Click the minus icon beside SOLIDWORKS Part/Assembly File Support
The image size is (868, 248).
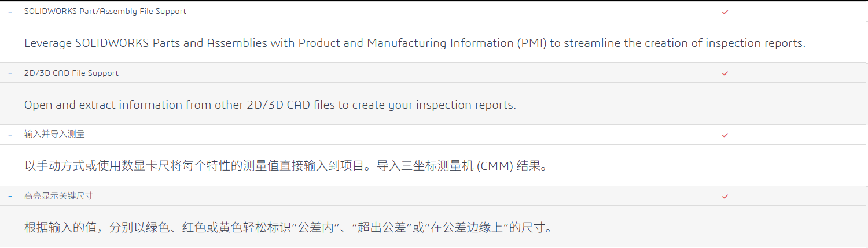click(x=10, y=12)
